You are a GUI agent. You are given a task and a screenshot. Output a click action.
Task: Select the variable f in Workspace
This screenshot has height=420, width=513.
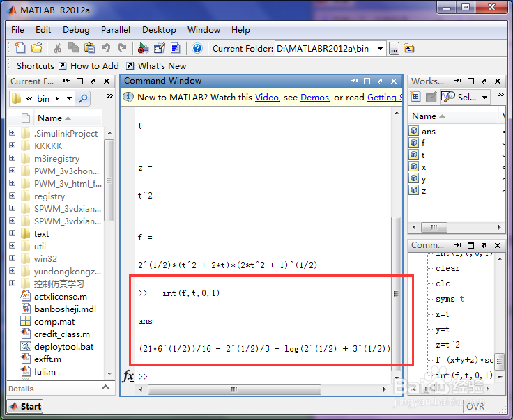[423, 143]
